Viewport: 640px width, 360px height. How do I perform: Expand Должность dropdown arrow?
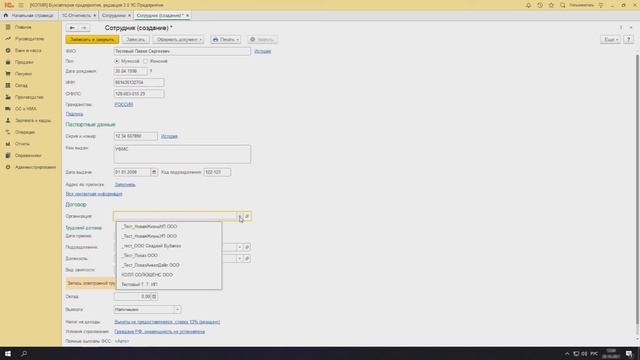(240, 258)
